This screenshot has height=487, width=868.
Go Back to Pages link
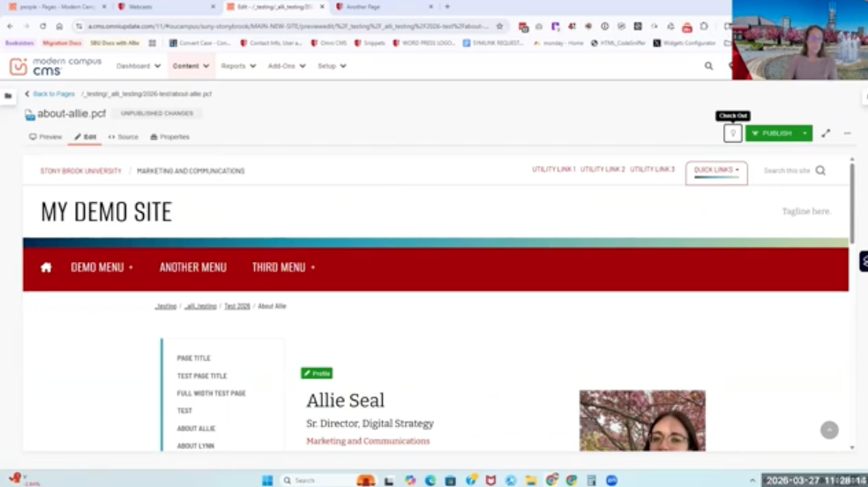pyautogui.click(x=49, y=94)
